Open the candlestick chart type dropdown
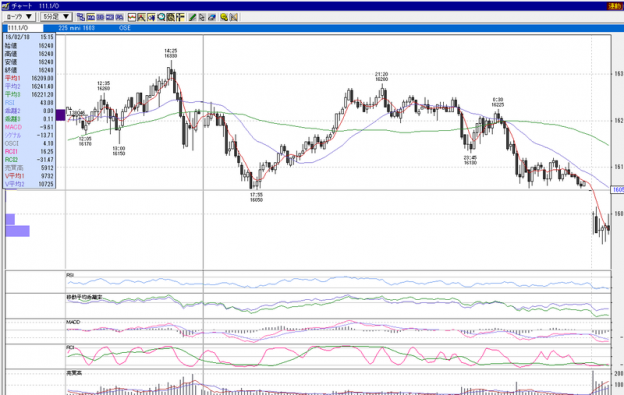Screen dimensions: 624x395 19,17
